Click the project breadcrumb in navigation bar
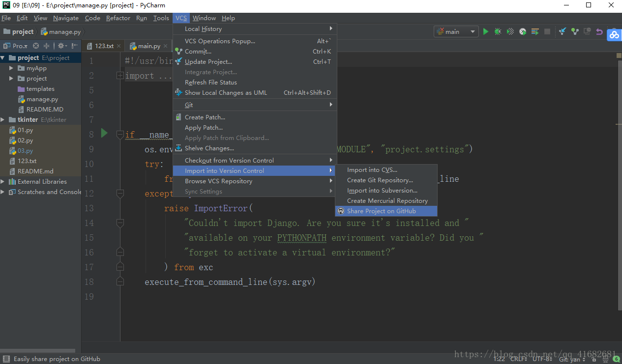This screenshot has height=364, width=622. [19, 32]
